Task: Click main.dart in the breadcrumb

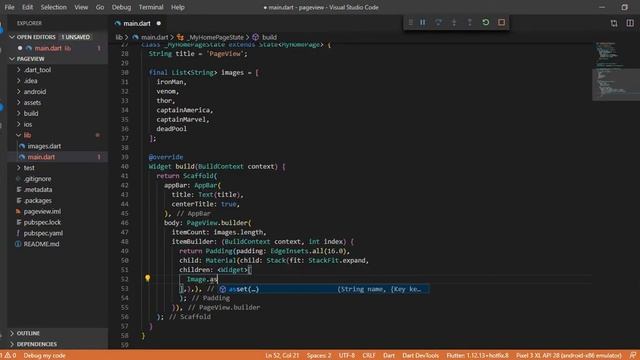Action: pos(151,37)
